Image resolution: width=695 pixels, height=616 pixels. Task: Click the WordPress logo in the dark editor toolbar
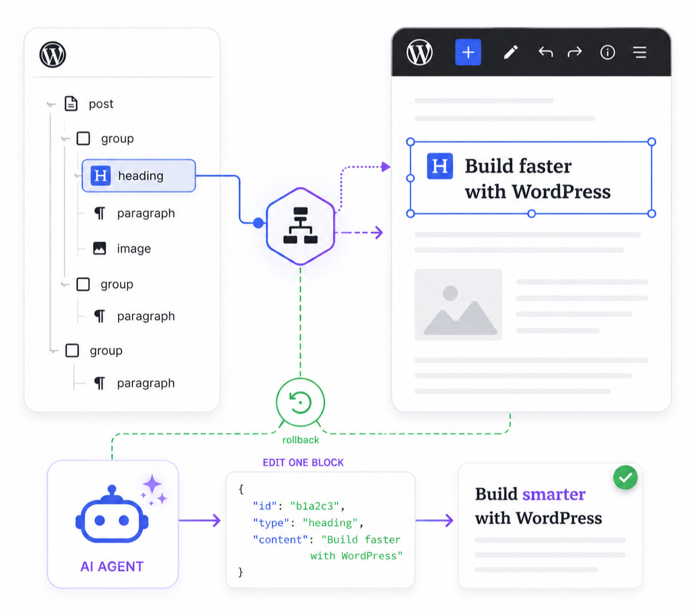click(420, 52)
